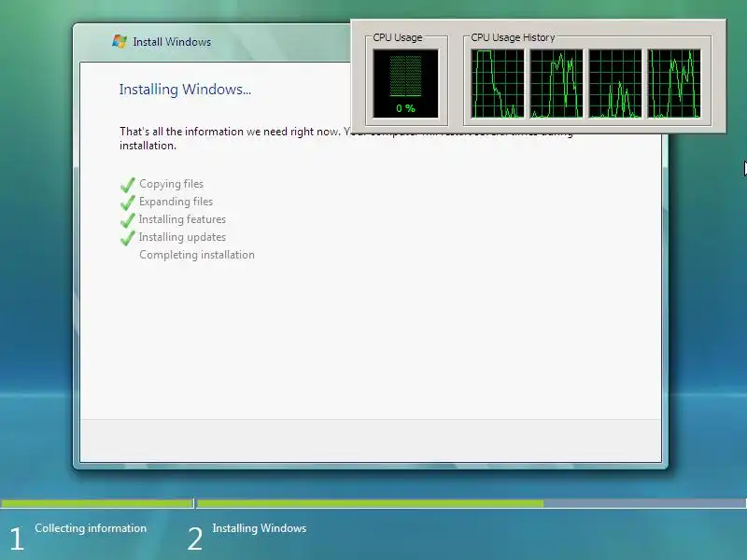Click the 'Installing features' step text
747x560 pixels.
pos(182,219)
